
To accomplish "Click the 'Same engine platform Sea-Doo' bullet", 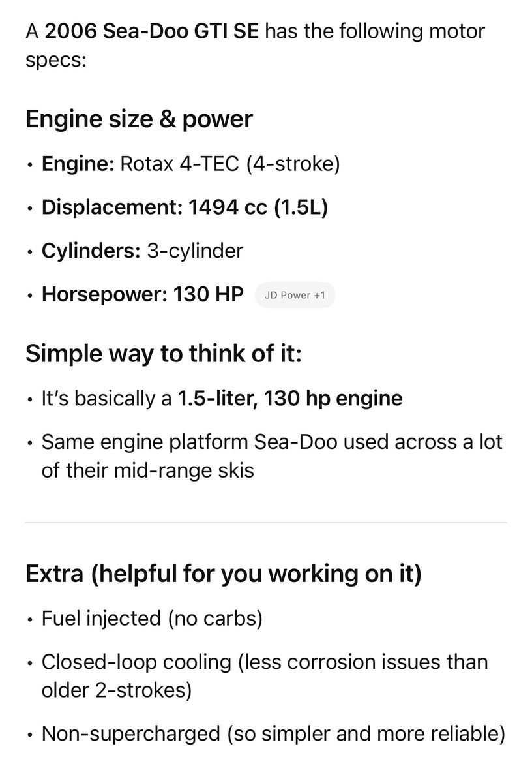I will (x=271, y=442).
